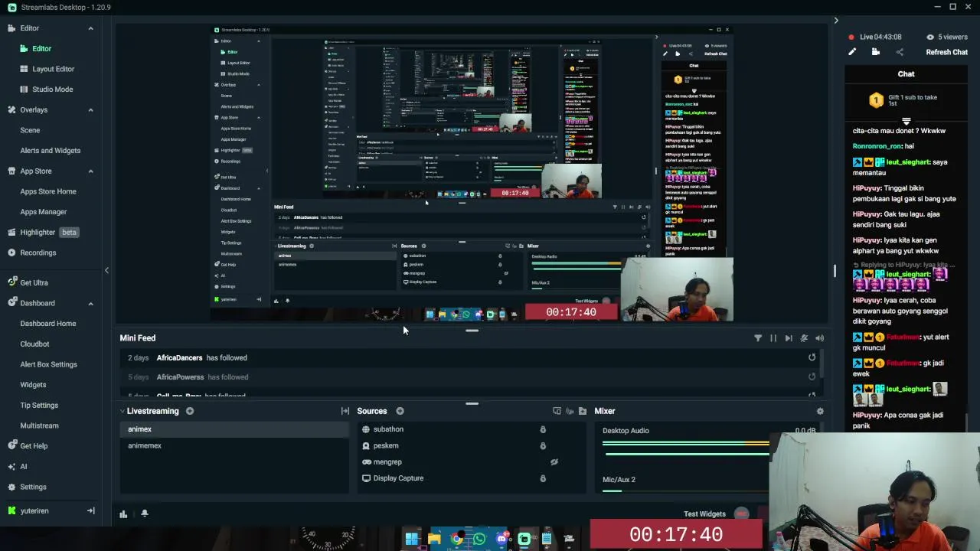The width and height of the screenshot is (980, 551).
Task: Toggle Studio Mode icon in Sources header
Action: pos(557,411)
